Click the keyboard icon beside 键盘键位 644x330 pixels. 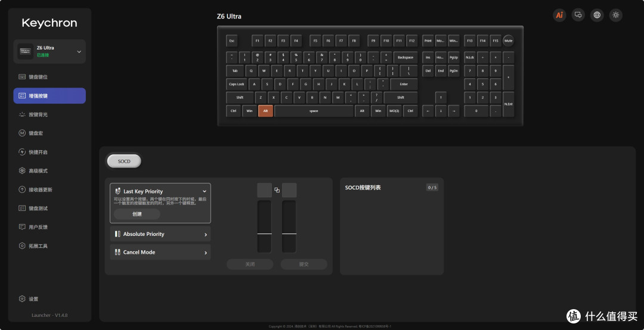coord(22,77)
